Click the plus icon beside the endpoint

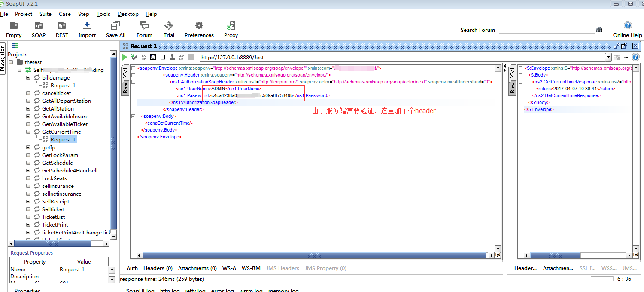pyautogui.click(x=626, y=57)
